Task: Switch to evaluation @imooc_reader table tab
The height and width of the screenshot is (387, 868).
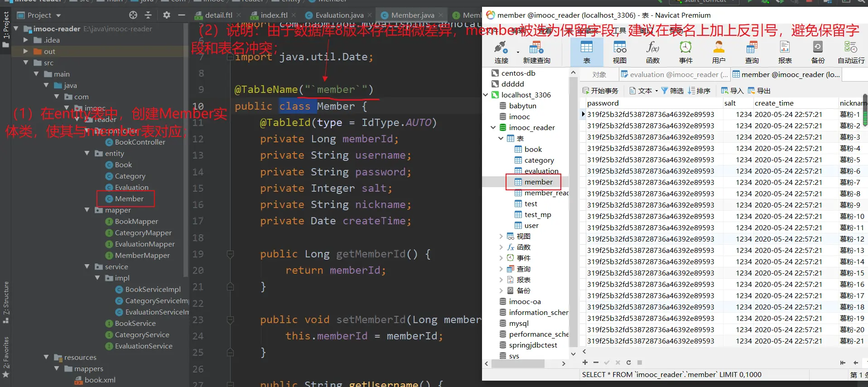Action: [674, 75]
